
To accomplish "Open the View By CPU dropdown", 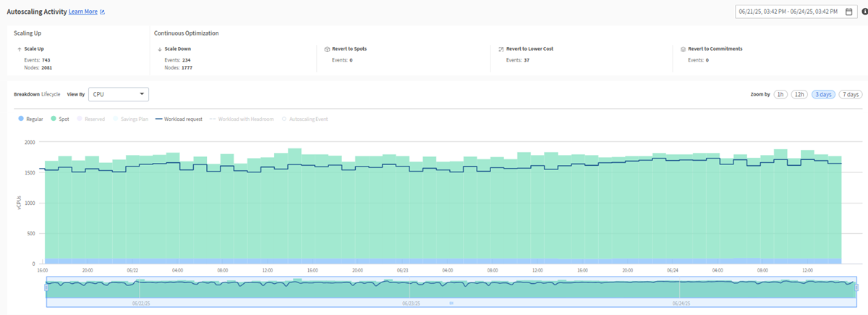I will pos(118,94).
